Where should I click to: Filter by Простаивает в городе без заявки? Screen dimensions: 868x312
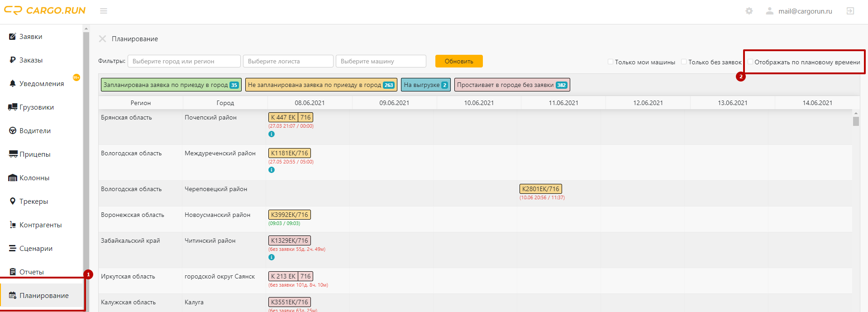tap(512, 85)
